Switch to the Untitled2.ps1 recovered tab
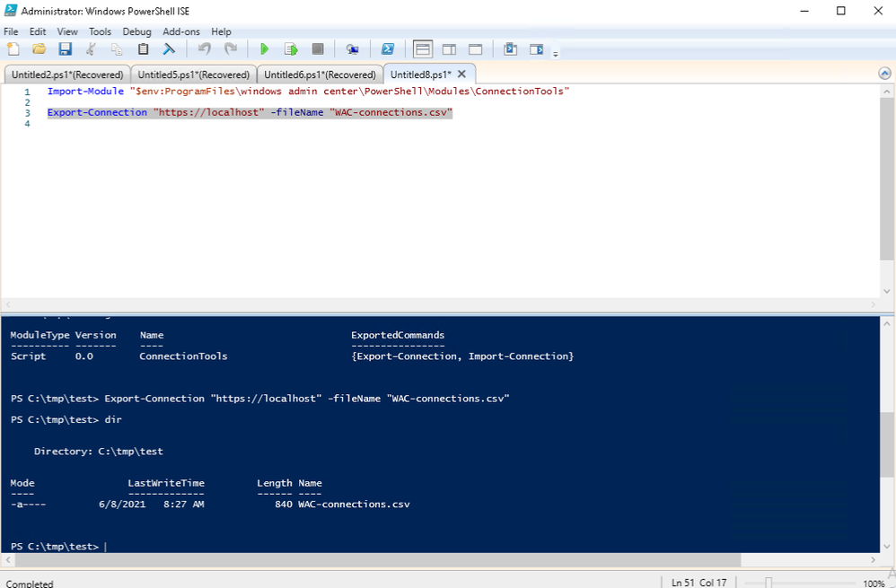This screenshot has height=588, width=896. [x=67, y=75]
